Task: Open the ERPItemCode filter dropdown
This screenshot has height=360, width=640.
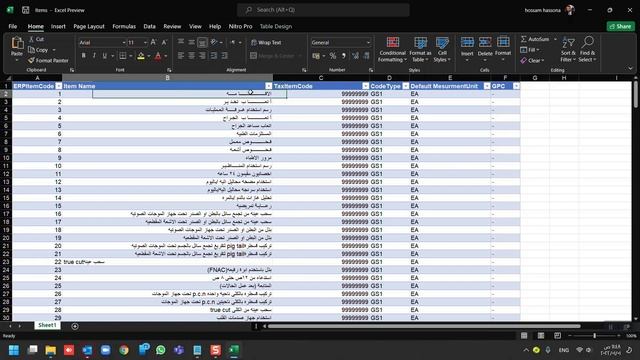Action: click(59, 86)
